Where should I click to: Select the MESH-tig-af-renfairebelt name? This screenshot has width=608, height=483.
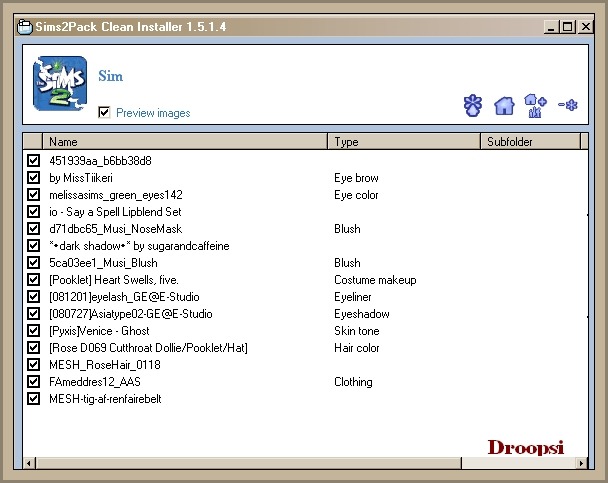click(105, 399)
